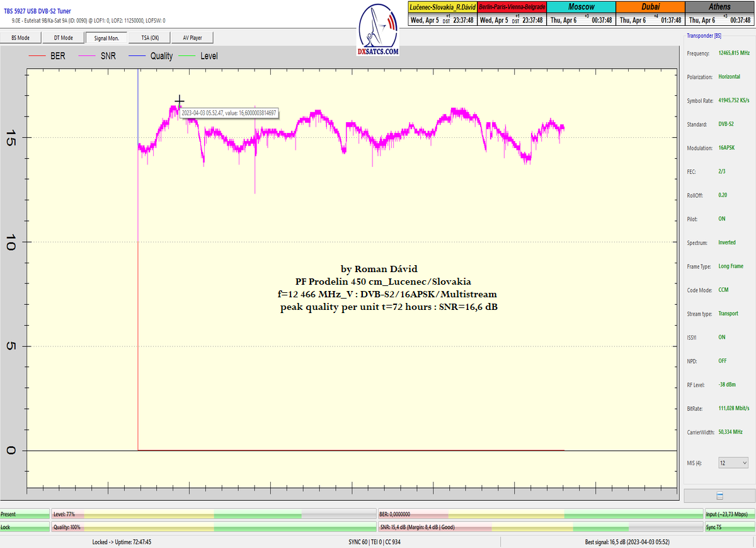
Task: Toggle the SNR series in the legend
Action: (x=96, y=56)
